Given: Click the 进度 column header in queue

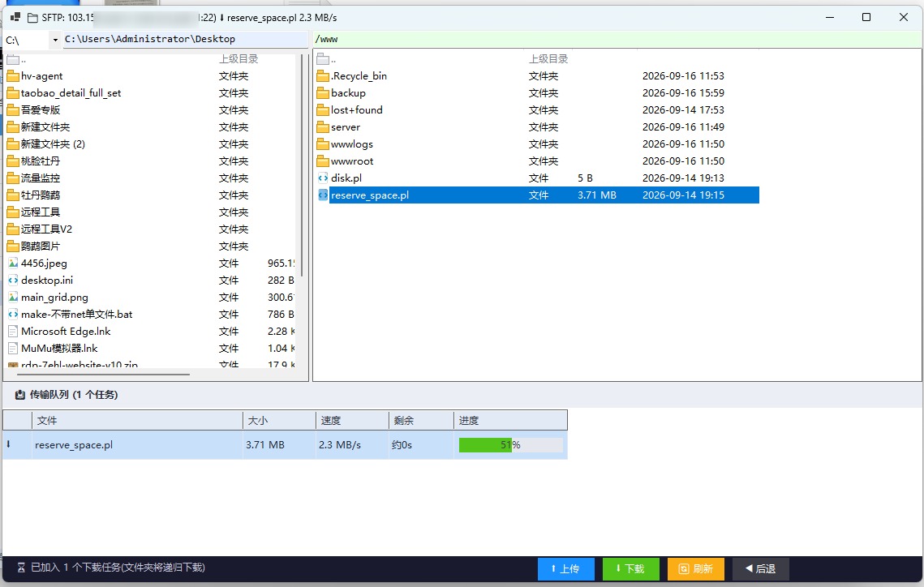Looking at the screenshot, I should pyautogui.click(x=510, y=420).
